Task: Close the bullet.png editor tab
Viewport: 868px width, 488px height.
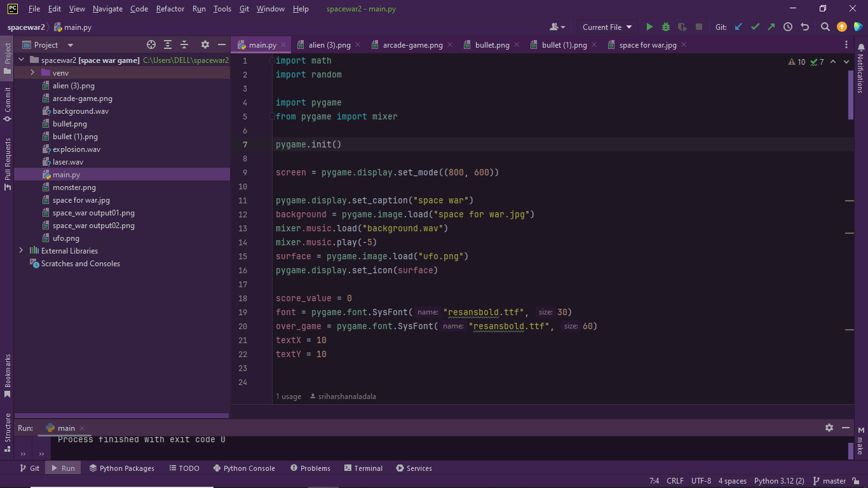Action: tap(517, 45)
